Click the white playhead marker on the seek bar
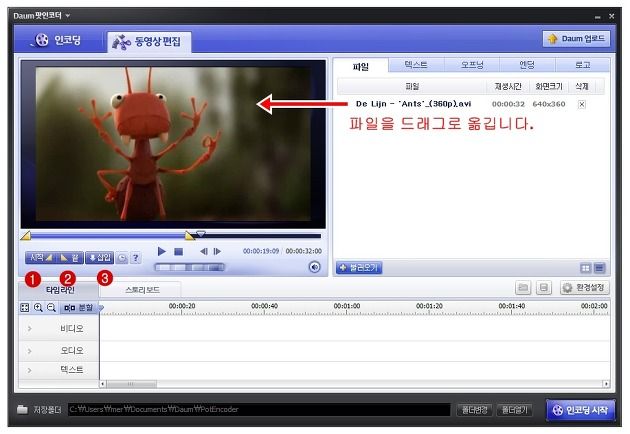Screen dimensions: 630x434 (200, 233)
